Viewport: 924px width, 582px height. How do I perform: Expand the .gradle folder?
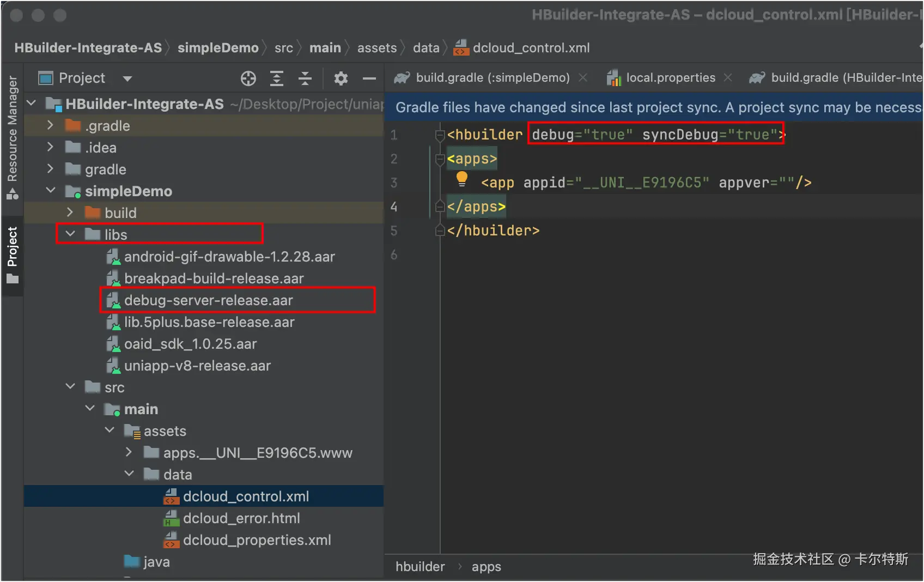51,125
